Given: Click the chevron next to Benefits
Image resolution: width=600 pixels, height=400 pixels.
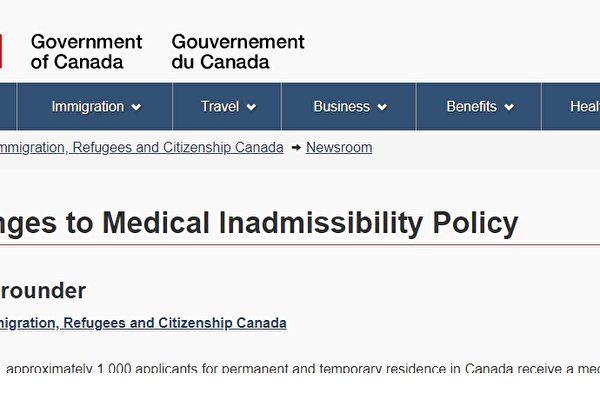Looking at the screenshot, I should point(509,107).
